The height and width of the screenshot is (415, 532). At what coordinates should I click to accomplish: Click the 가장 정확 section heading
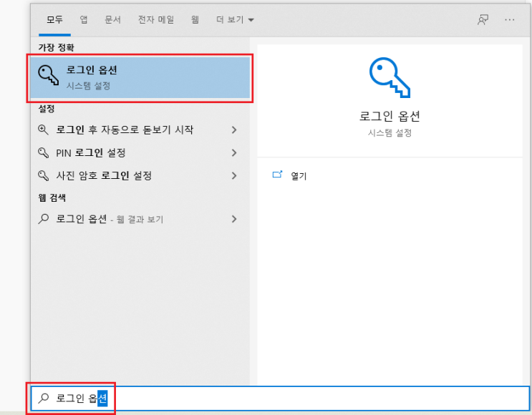tap(56, 47)
